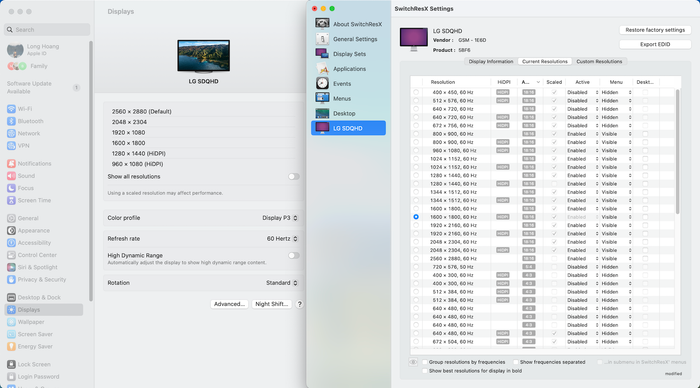The width and height of the screenshot is (700, 388).
Task: Select radio button for 720 × 576, 50 Hz
Action: pyautogui.click(x=416, y=267)
